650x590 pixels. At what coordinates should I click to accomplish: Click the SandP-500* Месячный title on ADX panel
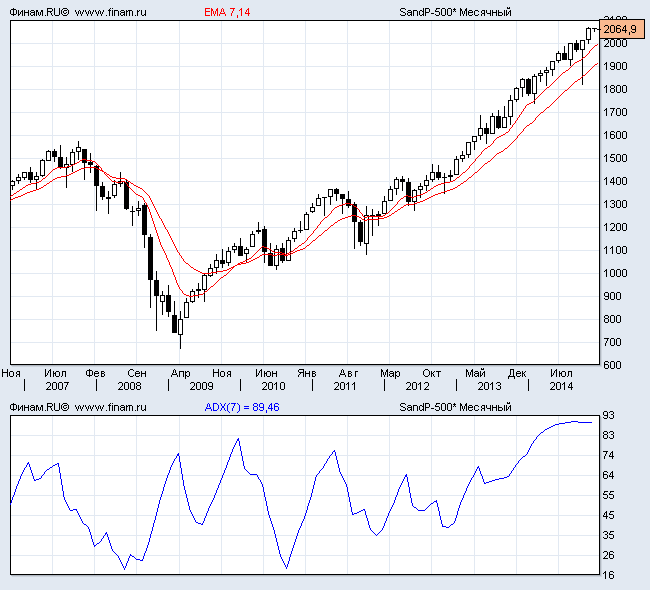[x=455, y=408]
